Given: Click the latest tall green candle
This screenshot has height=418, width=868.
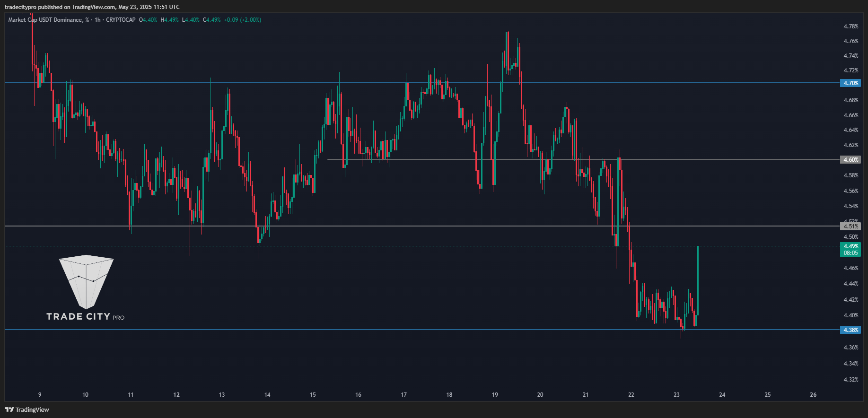Looking at the screenshot, I should tap(698, 280).
